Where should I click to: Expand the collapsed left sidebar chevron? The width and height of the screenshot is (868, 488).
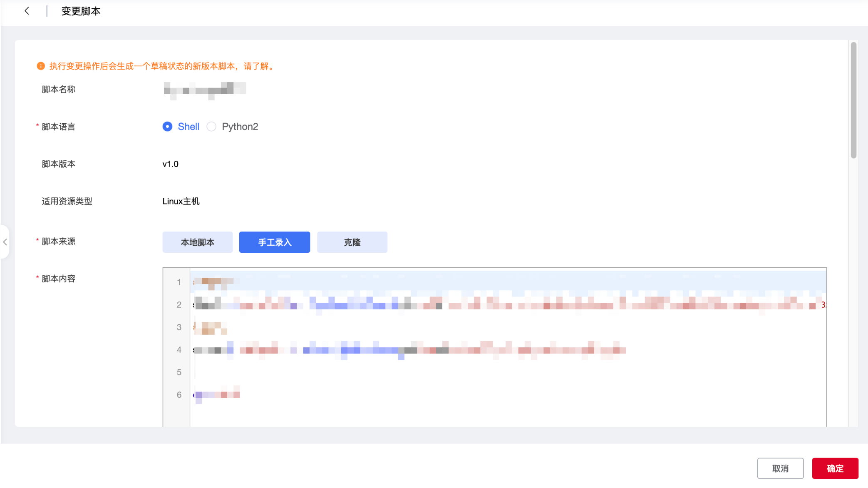click(5, 242)
